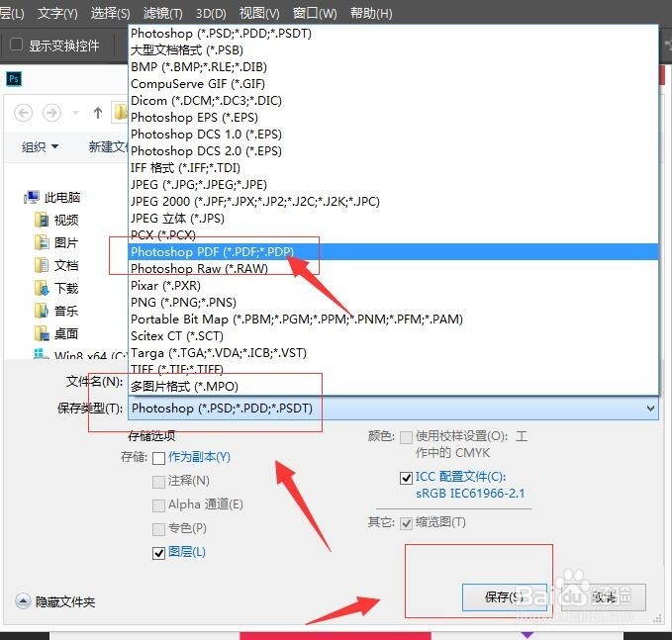Choose Photoshop DCS 1.0 format
The image size is (672, 640).
(393, 135)
